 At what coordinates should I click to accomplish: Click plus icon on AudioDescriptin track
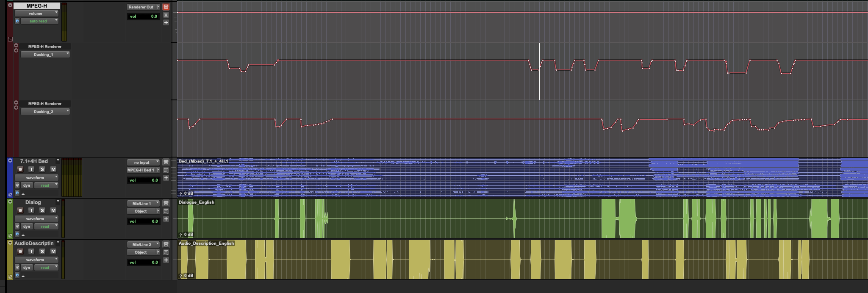click(166, 260)
